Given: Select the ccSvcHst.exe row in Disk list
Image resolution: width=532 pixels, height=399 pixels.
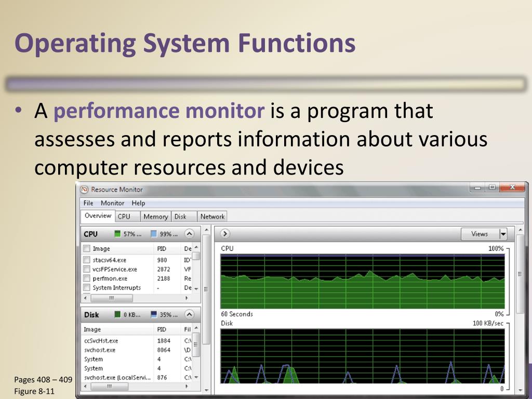Looking at the screenshot, I should pos(101,341).
